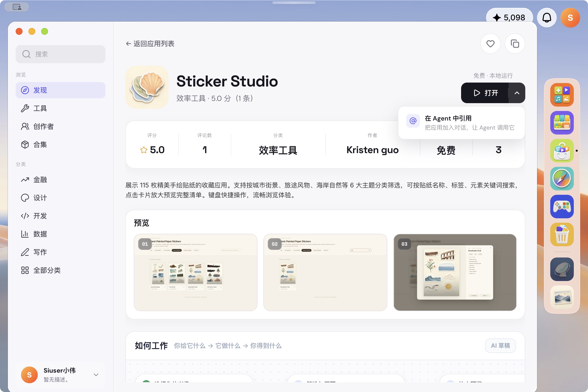Click the heart favorite icon
588x392 pixels.
[x=490, y=44]
